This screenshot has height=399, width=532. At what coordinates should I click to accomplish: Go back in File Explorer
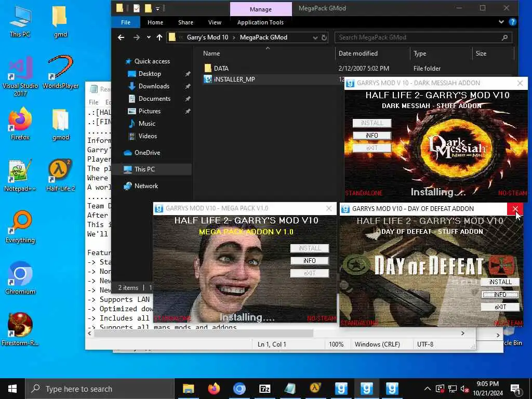click(121, 37)
